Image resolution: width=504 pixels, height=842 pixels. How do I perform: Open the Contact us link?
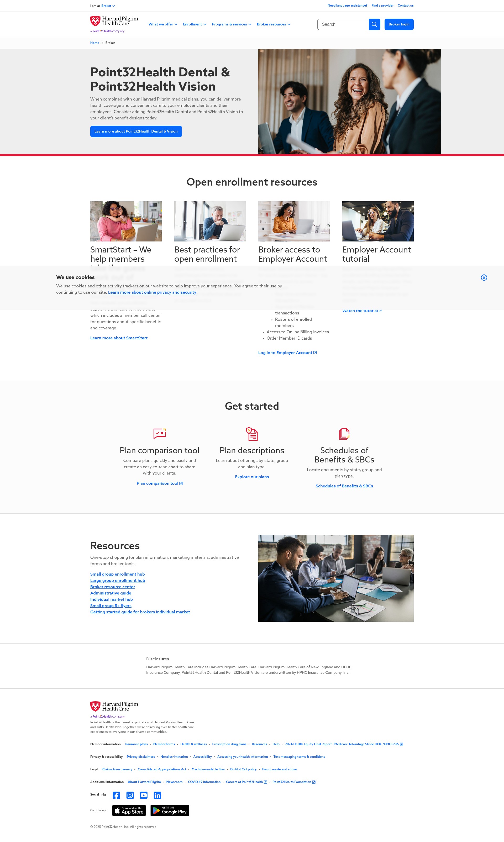406,6
